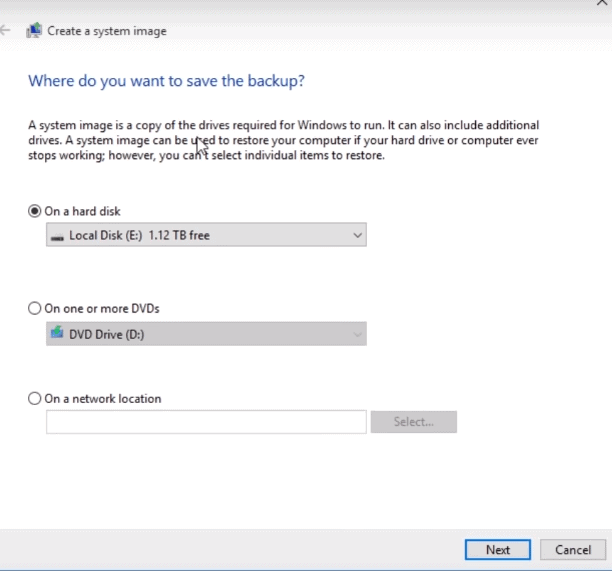Viewport: 612px width, 571px height.
Task: Click the On a network location label
Action: point(103,398)
